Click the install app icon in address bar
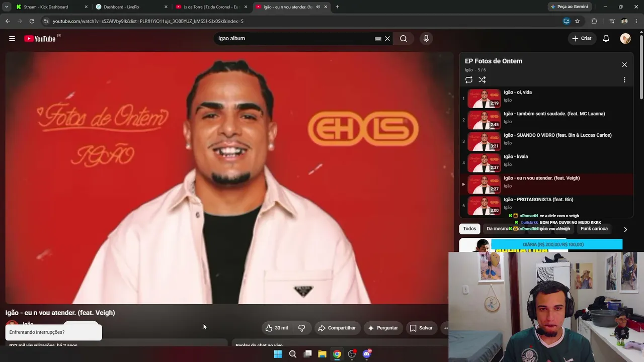 tap(566, 21)
